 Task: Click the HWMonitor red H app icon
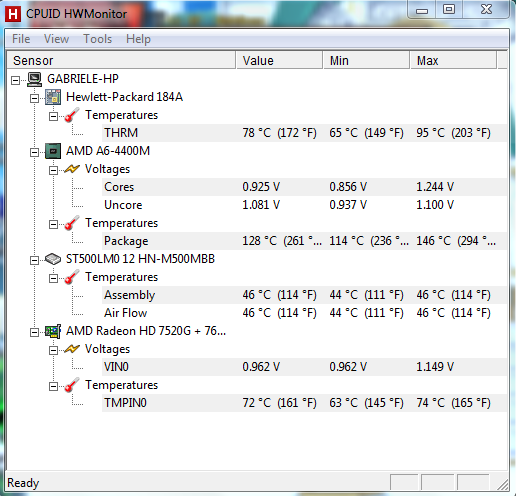13,14
